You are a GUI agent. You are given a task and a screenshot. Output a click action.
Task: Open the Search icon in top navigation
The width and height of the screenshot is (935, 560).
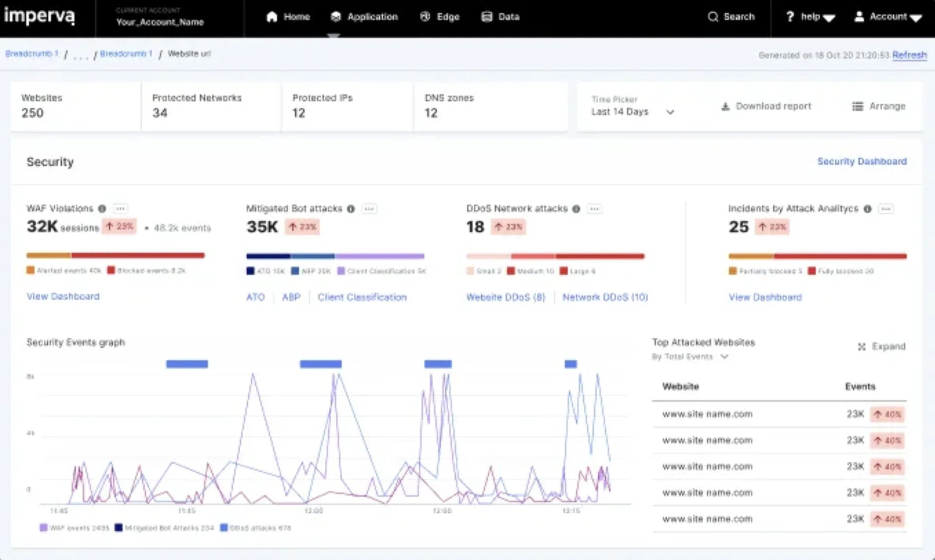click(x=713, y=16)
